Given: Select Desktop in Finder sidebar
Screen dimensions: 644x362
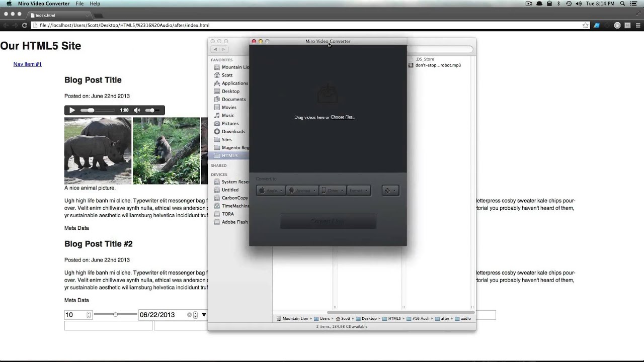Looking at the screenshot, I should 227,91.
